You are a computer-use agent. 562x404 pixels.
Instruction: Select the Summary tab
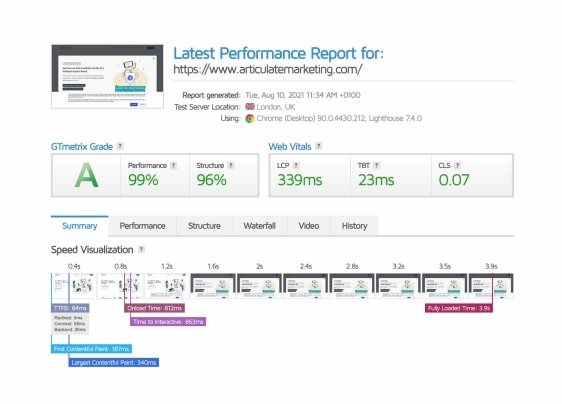80,226
